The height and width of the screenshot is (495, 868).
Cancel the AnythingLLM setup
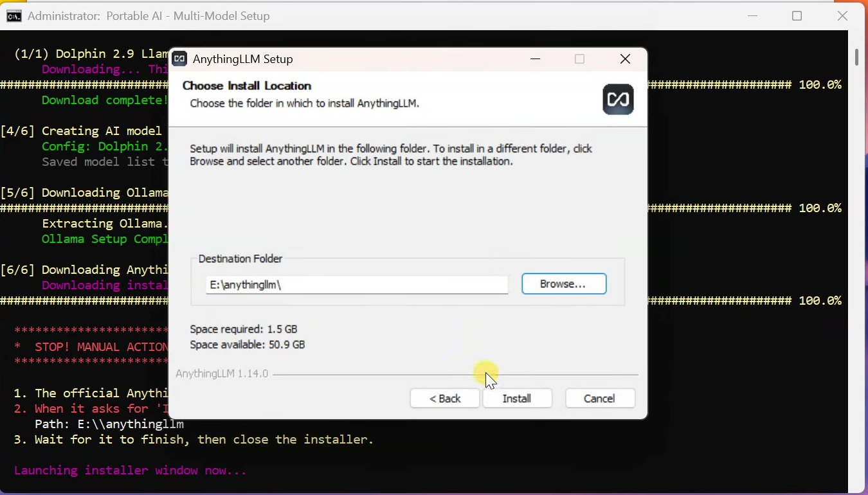(599, 399)
